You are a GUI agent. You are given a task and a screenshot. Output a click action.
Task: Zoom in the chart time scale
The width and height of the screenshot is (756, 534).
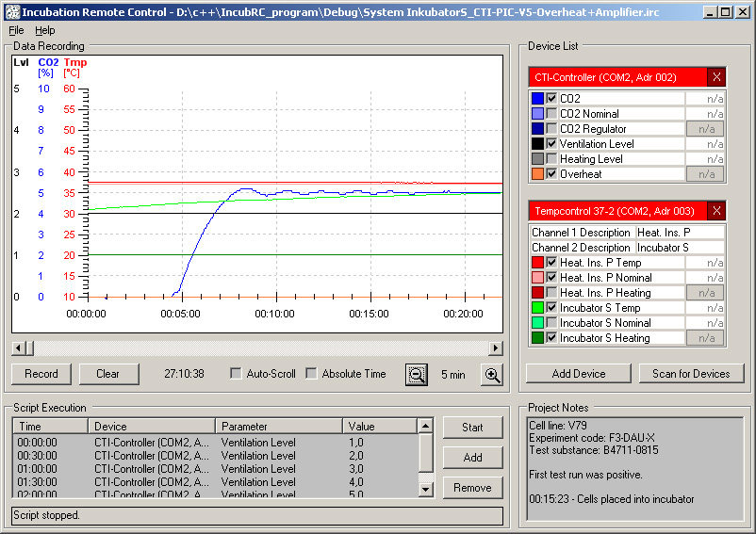tap(492, 375)
